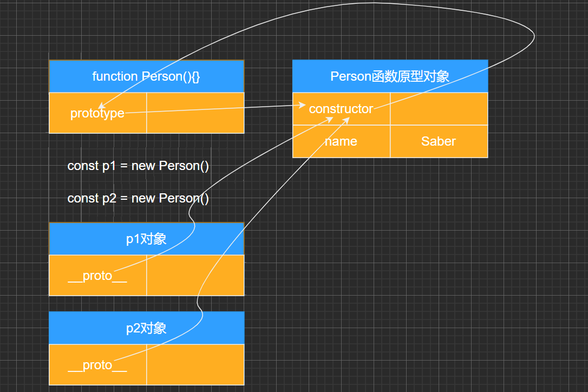Select the Saber value cell

(439, 141)
